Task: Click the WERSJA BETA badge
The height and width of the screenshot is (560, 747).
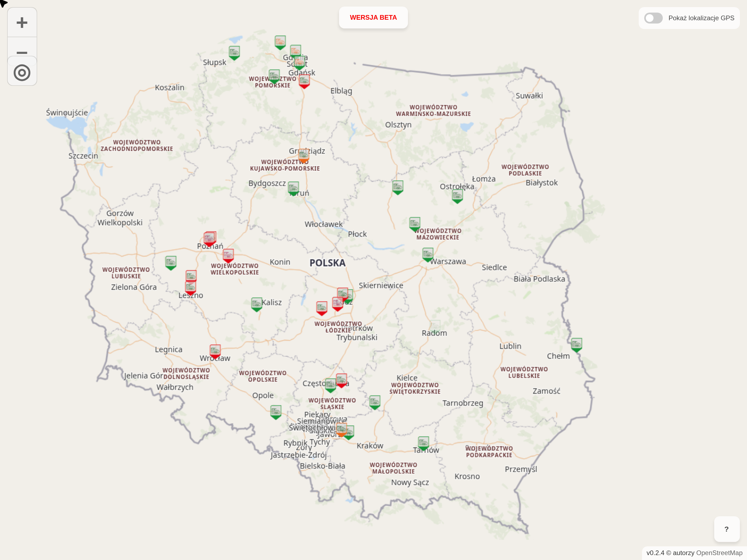Action: pos(373,17)
